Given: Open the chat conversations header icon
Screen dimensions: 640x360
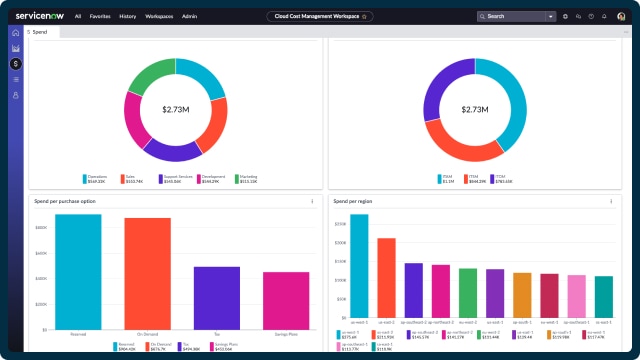Looking at the screenshot, I should [578, 16].
